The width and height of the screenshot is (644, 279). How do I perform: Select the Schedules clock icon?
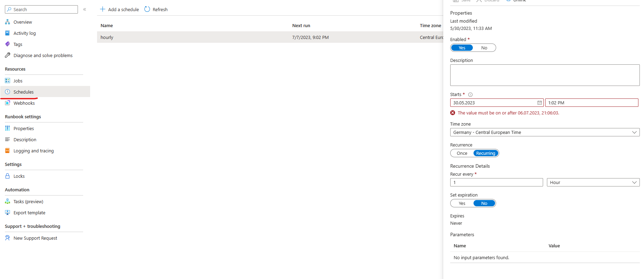(7, 92)
